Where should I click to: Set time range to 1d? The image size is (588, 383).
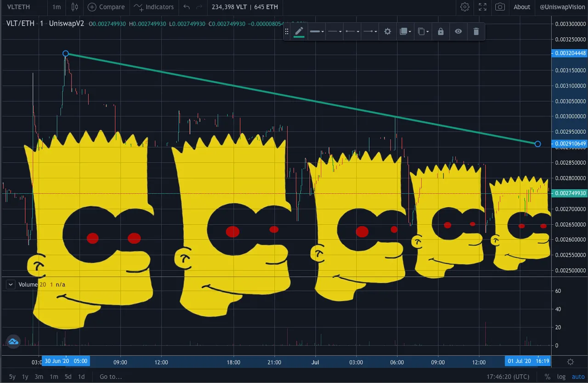[81, 377]
